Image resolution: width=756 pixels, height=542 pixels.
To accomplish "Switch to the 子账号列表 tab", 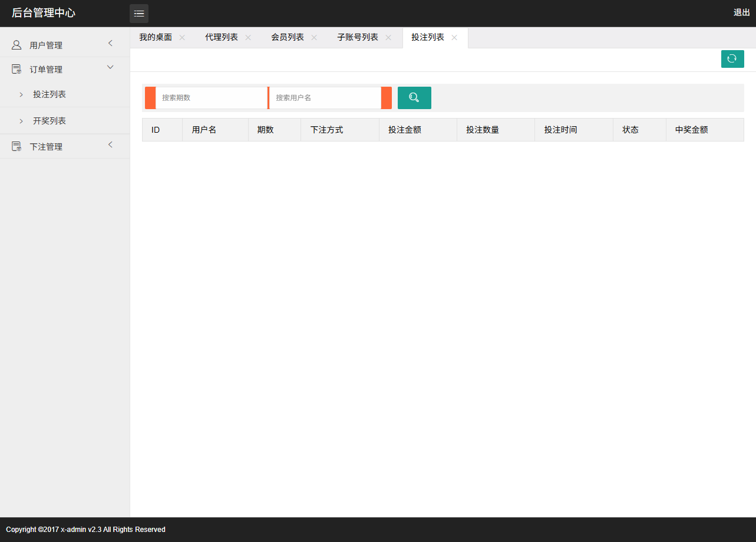I will 357,38.
